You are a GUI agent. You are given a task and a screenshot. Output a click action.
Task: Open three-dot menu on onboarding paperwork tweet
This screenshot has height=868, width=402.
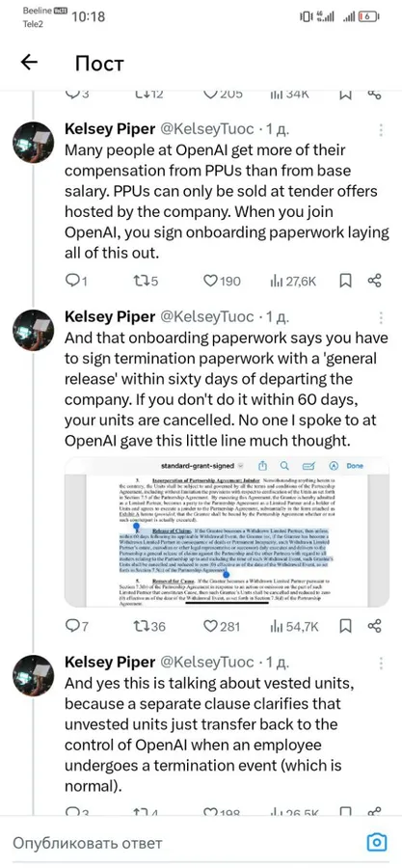381,317
